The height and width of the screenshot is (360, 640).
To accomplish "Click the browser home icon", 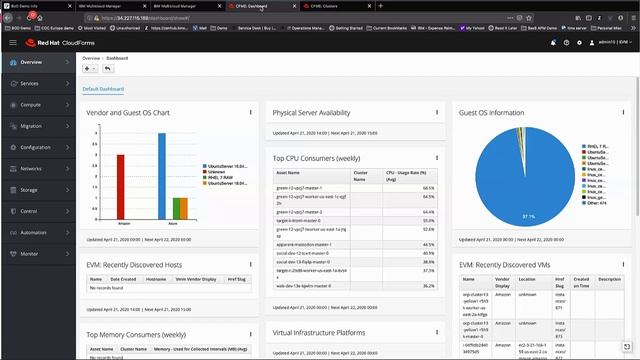I will pos(40,18).
